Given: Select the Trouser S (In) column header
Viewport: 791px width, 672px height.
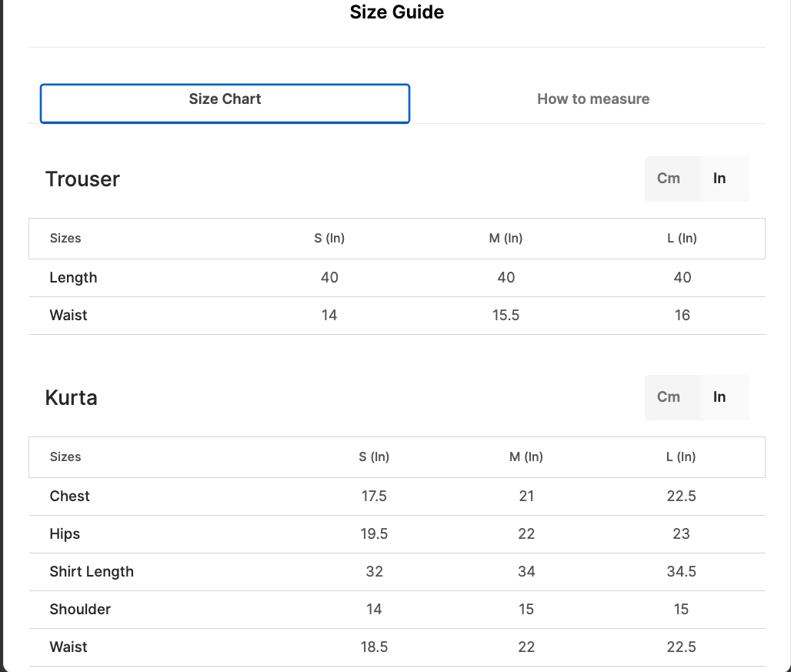Looking at the screenshot, I should [329, 239].
